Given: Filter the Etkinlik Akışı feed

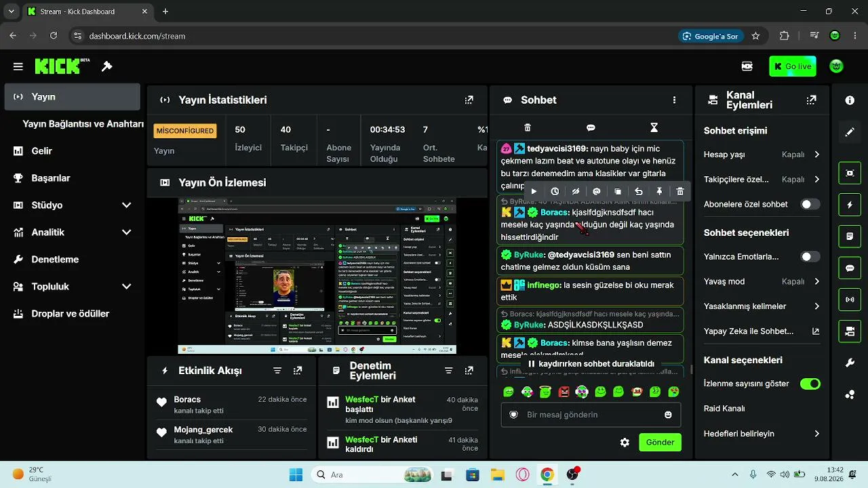Looking at the screenshot, I should point(277,371).
